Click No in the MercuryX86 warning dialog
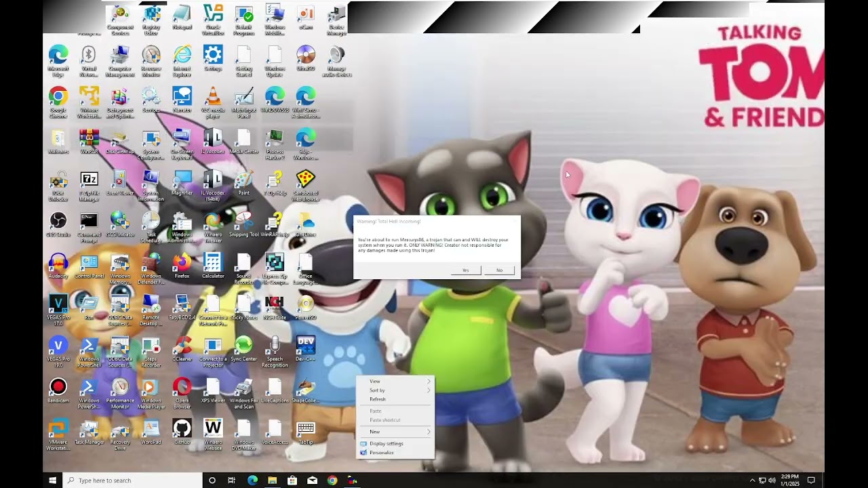The height and width of the screenshot is (488, 868). point(499,270)
